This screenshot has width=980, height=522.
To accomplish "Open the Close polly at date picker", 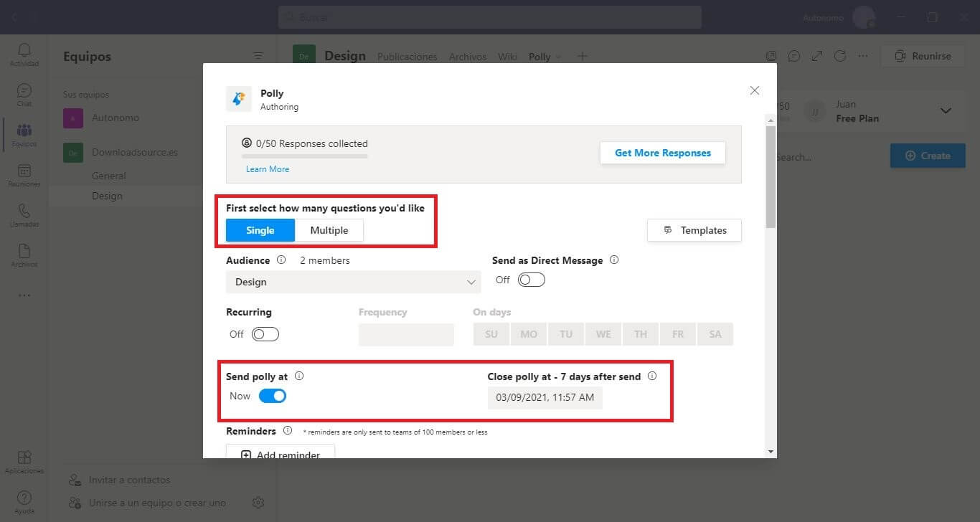I will [x=545, y=397].
